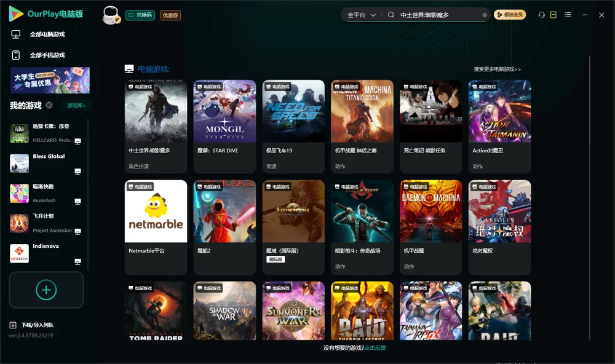Open the user avatar profile
The width and height of the screenshot is (615, 364).
click(111, 15)
